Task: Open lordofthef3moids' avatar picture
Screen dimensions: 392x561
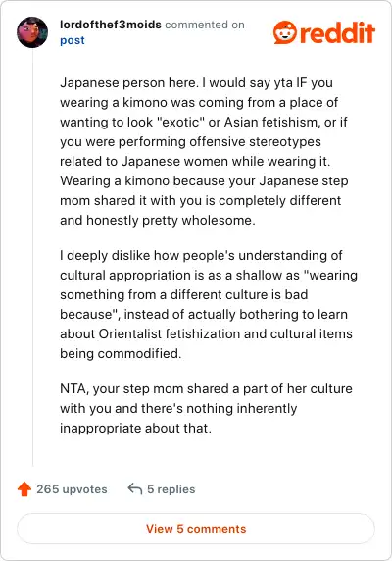Action: click(x=32, y=32)
